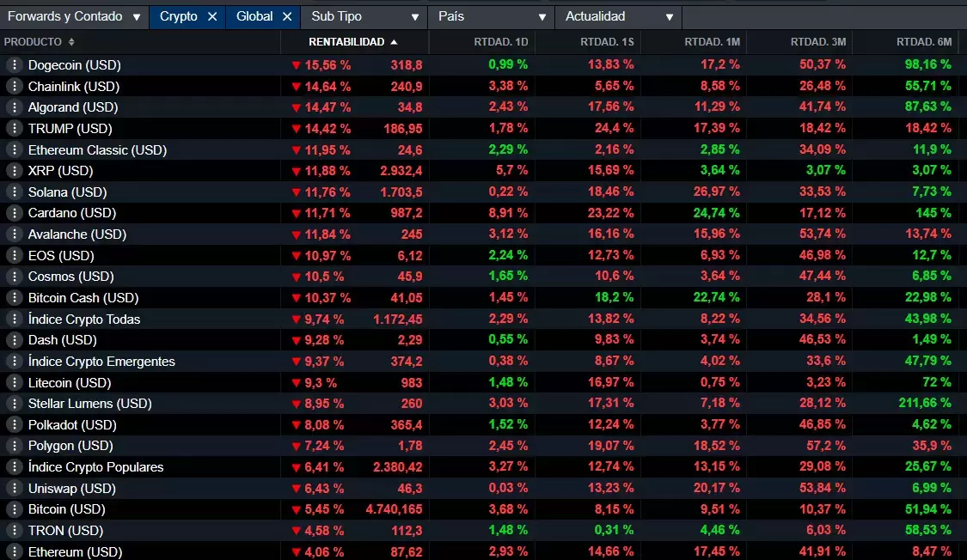The width and height of the screenshot is (967, 560).
Task: Open the options menu for Bitcoin (USD)
Action: (14, 509)
